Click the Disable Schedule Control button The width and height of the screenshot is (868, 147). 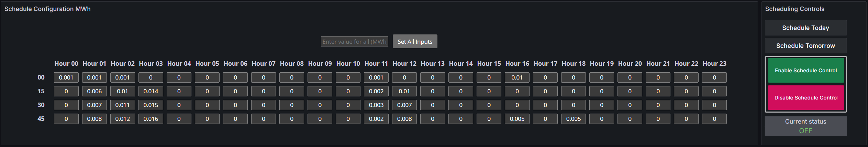[806, 98]
